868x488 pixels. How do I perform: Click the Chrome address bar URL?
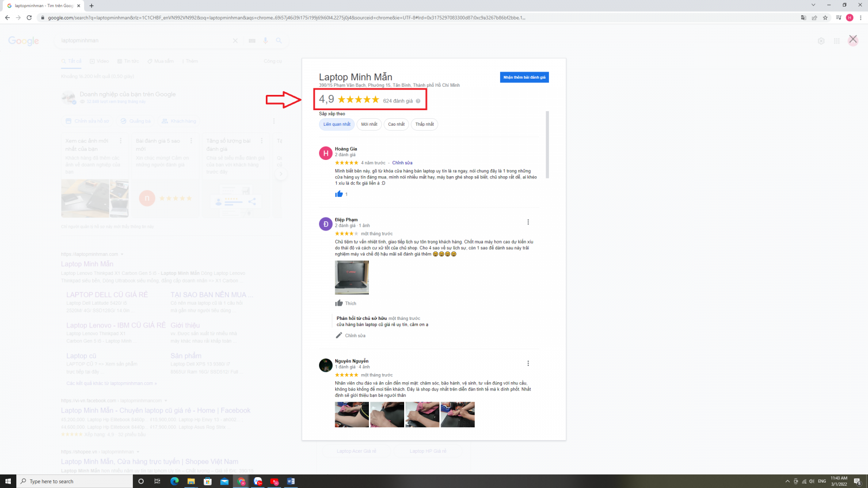286,17
